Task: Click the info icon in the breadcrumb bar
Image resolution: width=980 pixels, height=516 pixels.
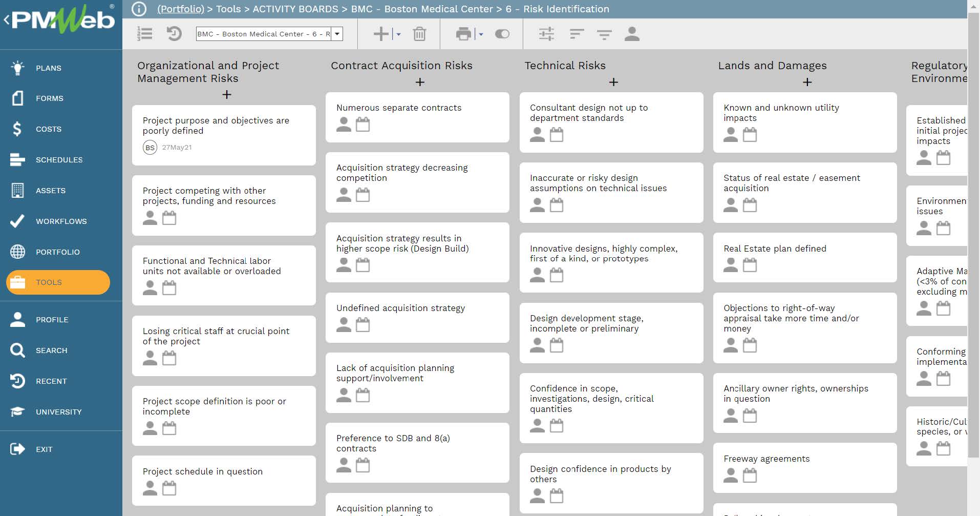Action: point(139,9)
